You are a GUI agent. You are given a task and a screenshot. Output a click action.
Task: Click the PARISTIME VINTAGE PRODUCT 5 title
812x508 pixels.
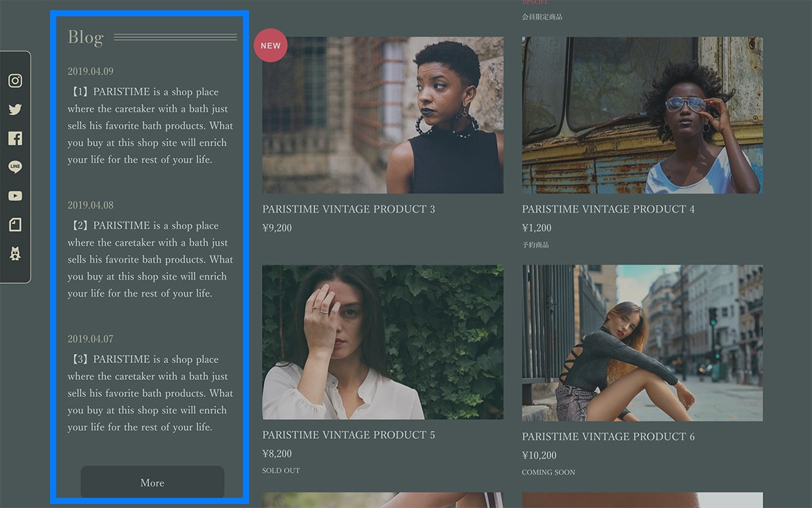349,435
